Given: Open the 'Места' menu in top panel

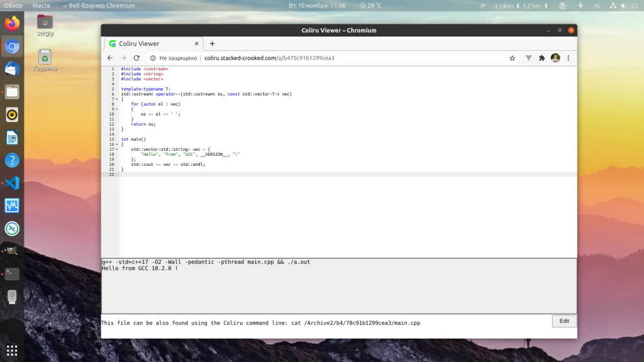Looking at the screenshot, I should coord(41,6).
